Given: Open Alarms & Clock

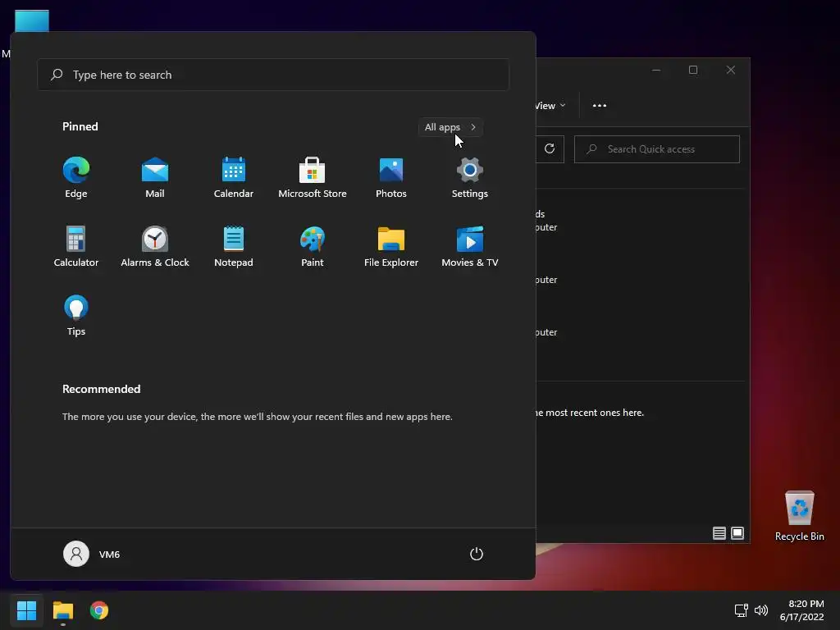Looking at the screenshot, I should [155, 246].
